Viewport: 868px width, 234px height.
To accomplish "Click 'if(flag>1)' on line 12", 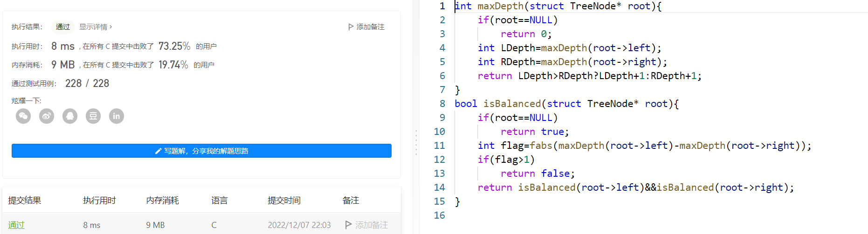I will (506, 160).
